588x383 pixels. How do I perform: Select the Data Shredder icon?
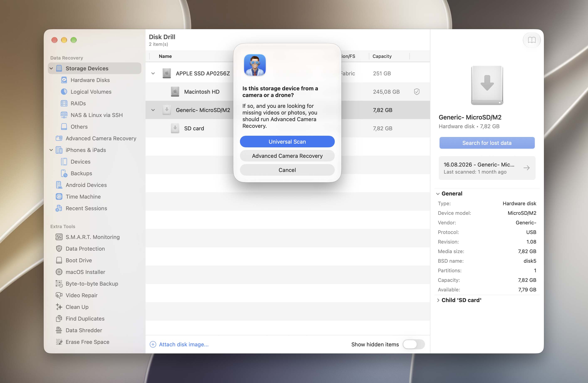(59, 330)
